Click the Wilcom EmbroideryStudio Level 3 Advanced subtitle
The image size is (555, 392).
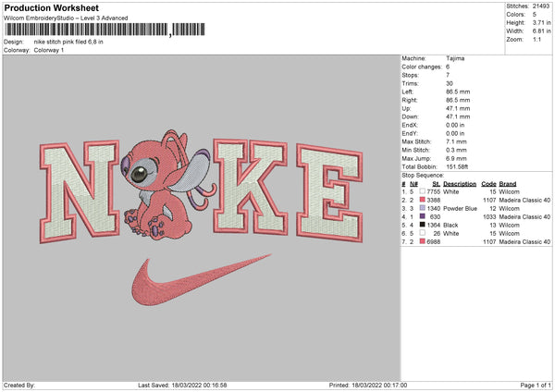point(66,18)
